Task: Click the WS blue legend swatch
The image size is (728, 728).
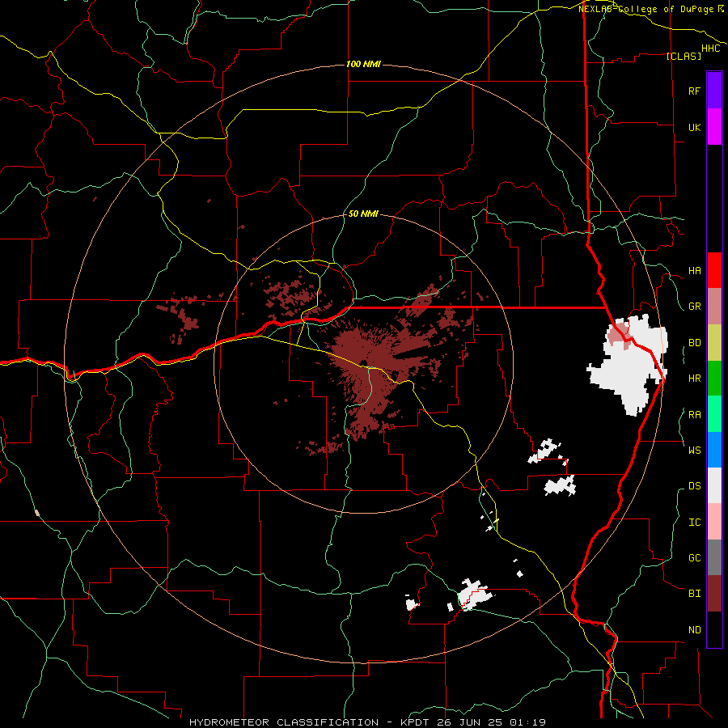Action: point(714,450)
